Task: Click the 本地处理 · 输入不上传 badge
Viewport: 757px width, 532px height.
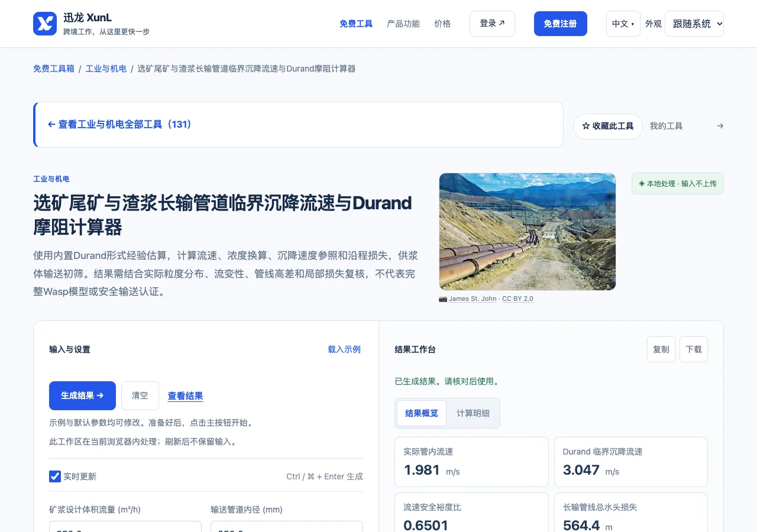Action: 678,184
